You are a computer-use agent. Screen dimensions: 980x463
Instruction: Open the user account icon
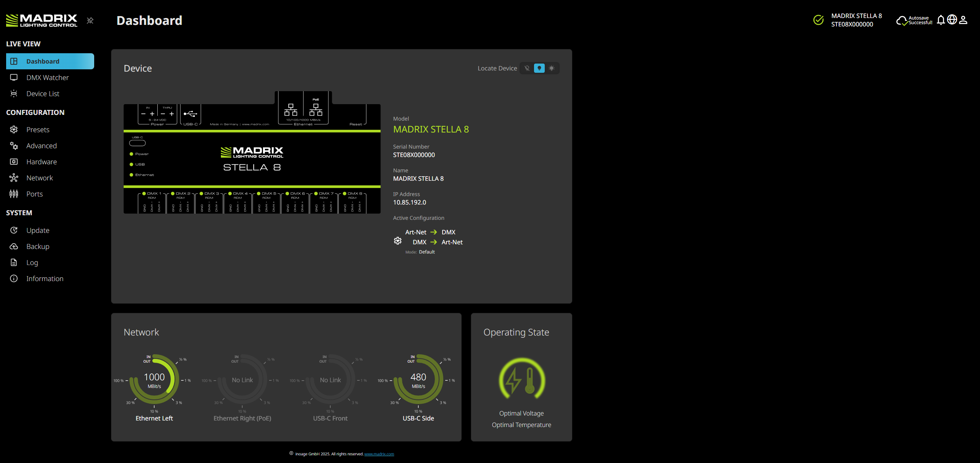coord(964,20)
